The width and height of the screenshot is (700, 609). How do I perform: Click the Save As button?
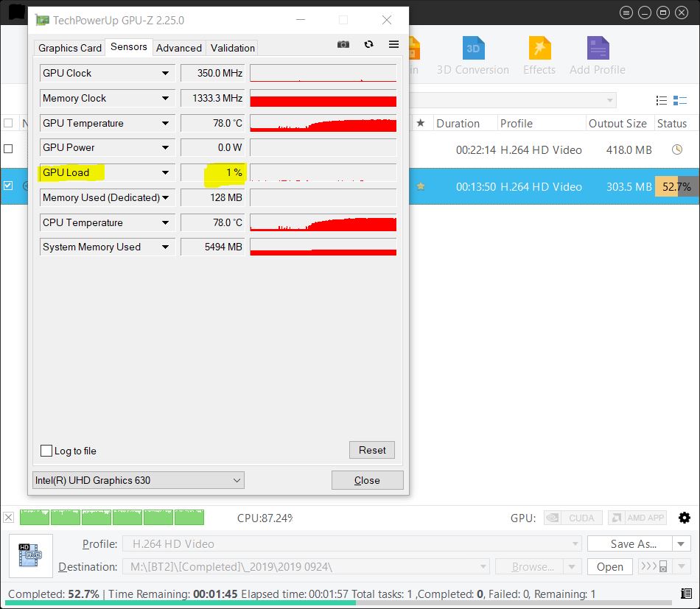pos(630,544)
